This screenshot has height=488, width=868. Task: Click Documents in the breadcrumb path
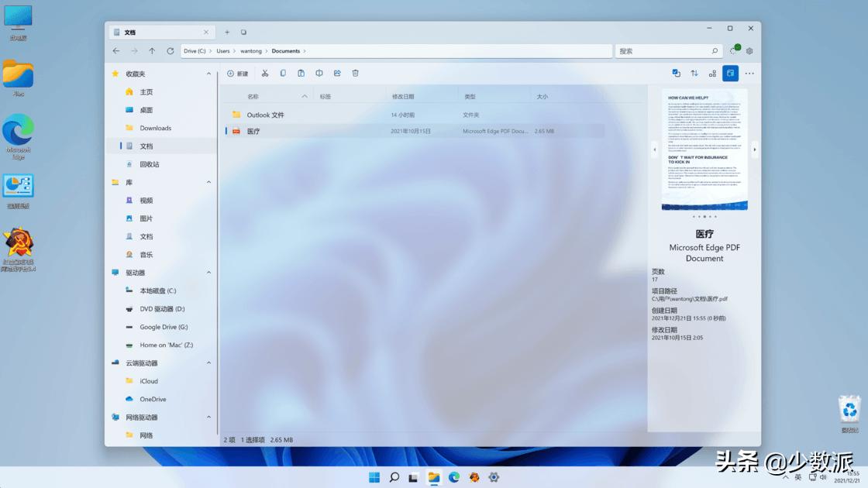(x=287, y=50)
